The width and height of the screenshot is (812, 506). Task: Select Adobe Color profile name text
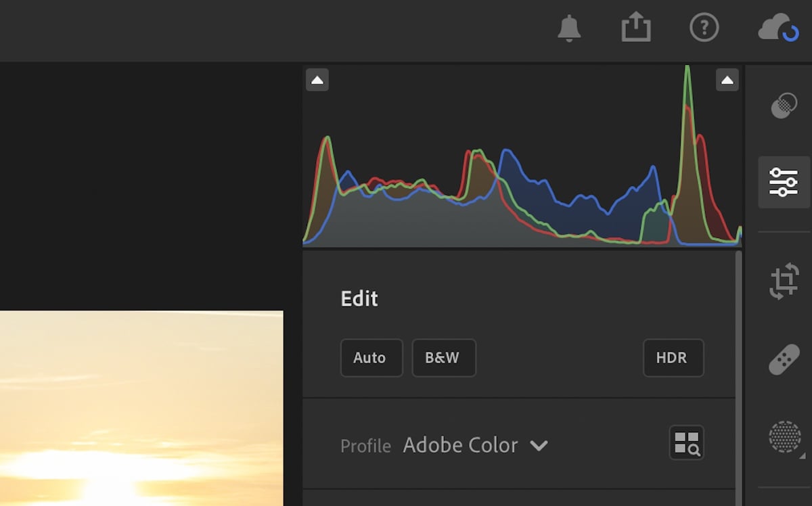pyautogui.click(x=460, y=445)
